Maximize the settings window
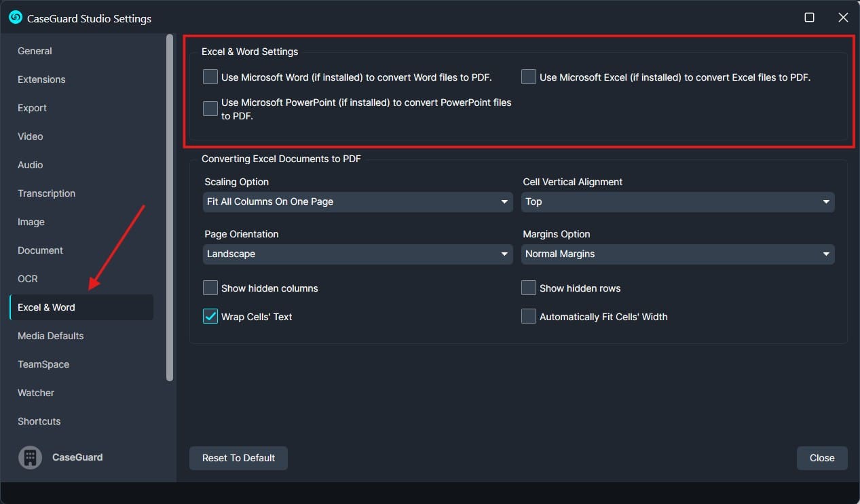The image size is (860, 504). pyautogui.click(x=809, y=18)
